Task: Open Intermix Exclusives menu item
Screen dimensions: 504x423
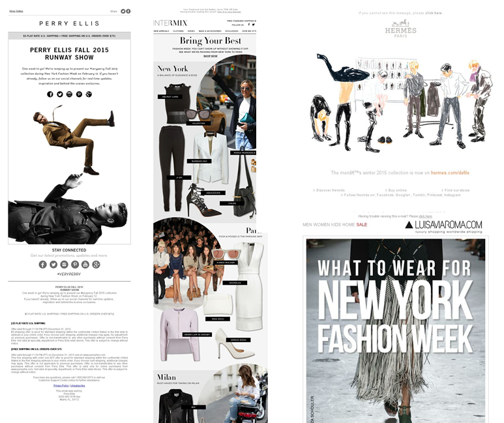Action: 231,31
